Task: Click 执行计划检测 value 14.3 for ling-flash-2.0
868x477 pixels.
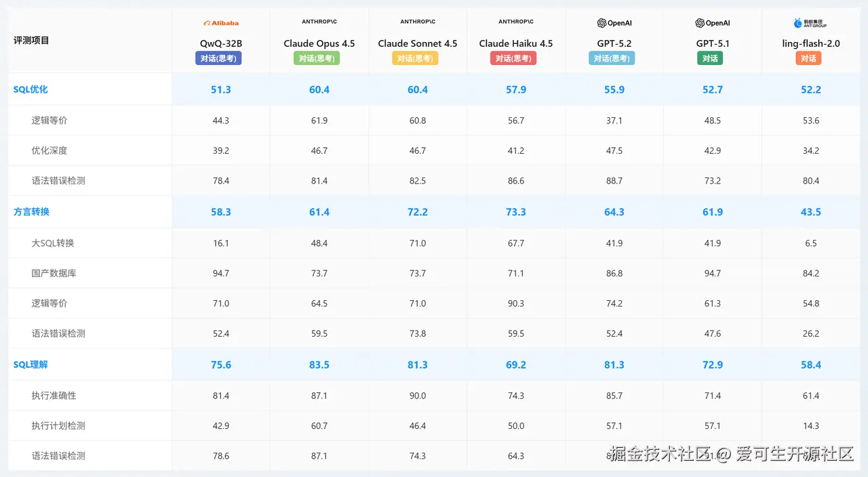Action: pyautogui.click(x=811, y=426)
